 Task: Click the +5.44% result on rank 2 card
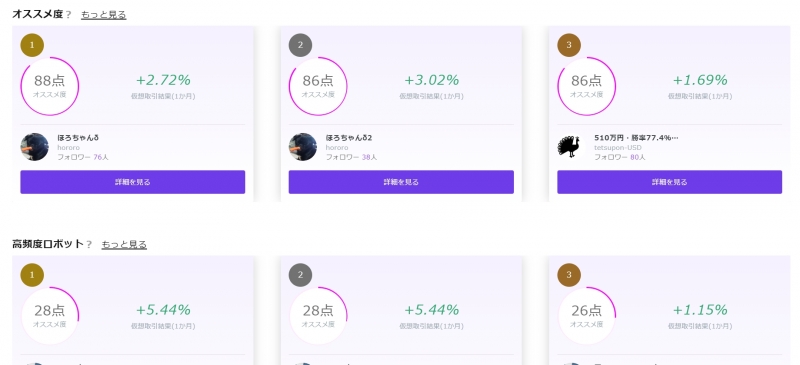click(x=432, y=310)
